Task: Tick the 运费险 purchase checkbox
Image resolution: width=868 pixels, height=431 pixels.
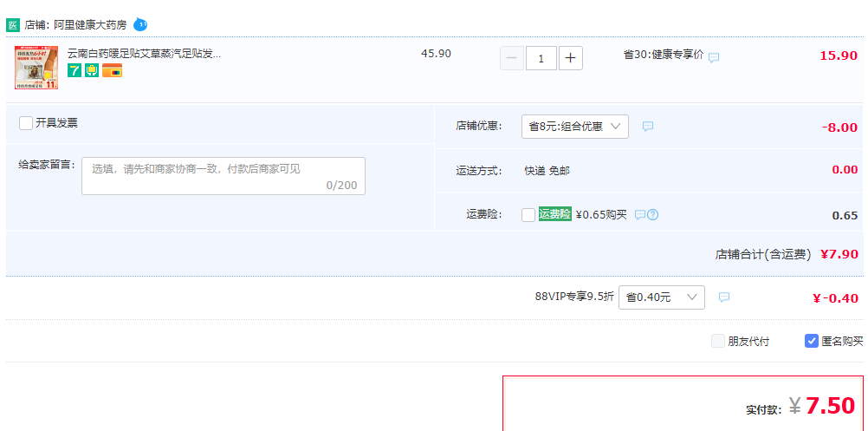Action: [x=528, y=215]
